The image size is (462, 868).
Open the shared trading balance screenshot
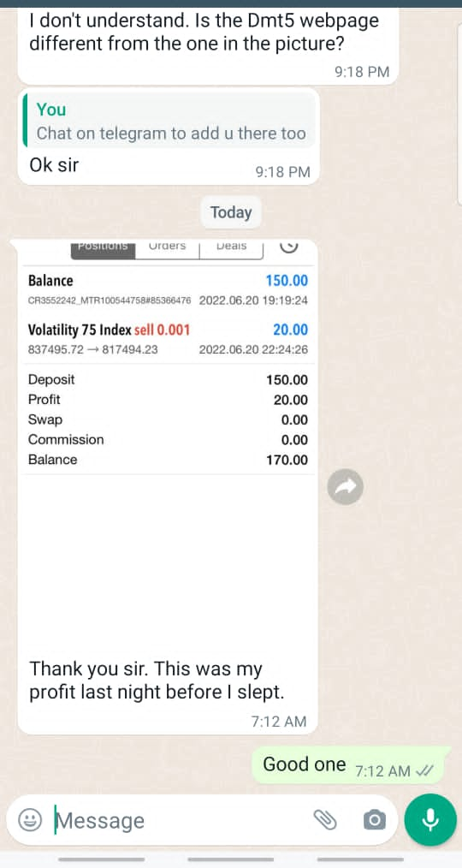tap(168, 443)
